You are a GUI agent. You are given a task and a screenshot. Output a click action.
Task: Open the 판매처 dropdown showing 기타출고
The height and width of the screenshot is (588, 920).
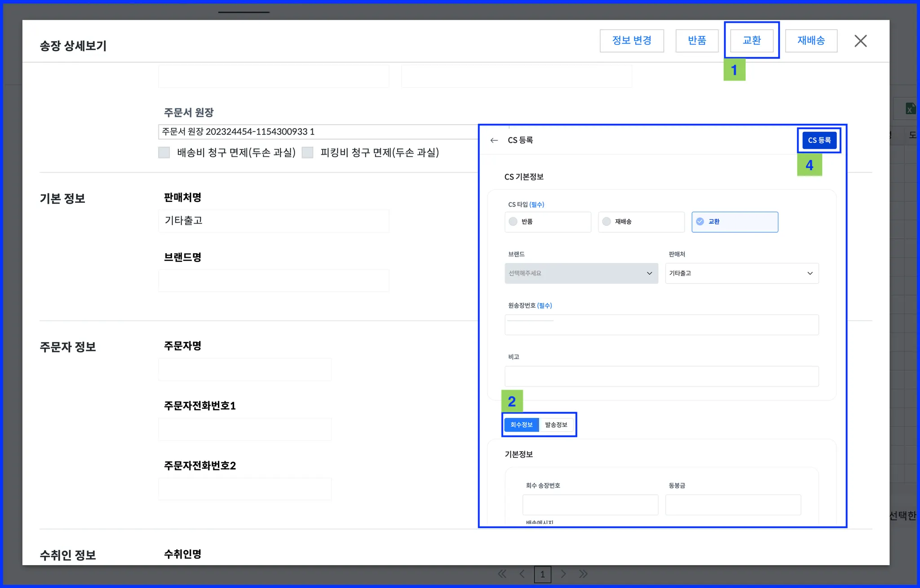pos(742,273)
